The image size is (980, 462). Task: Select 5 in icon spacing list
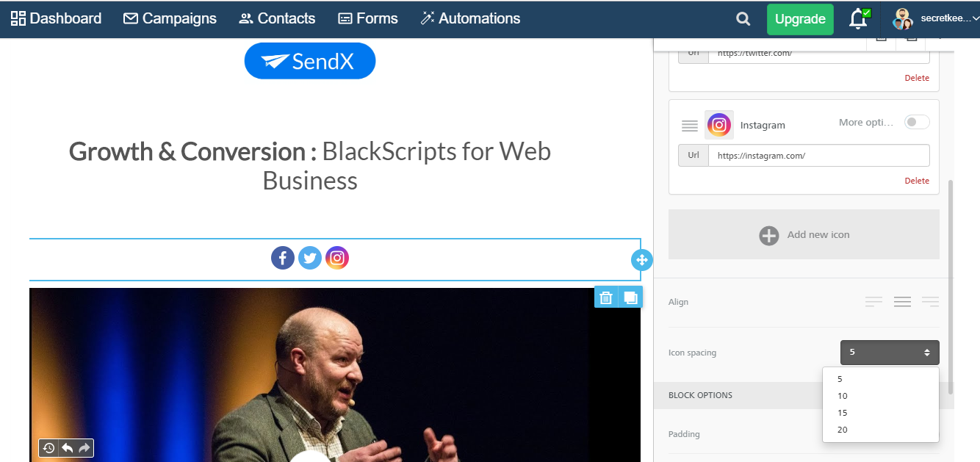tap(881, 379)
